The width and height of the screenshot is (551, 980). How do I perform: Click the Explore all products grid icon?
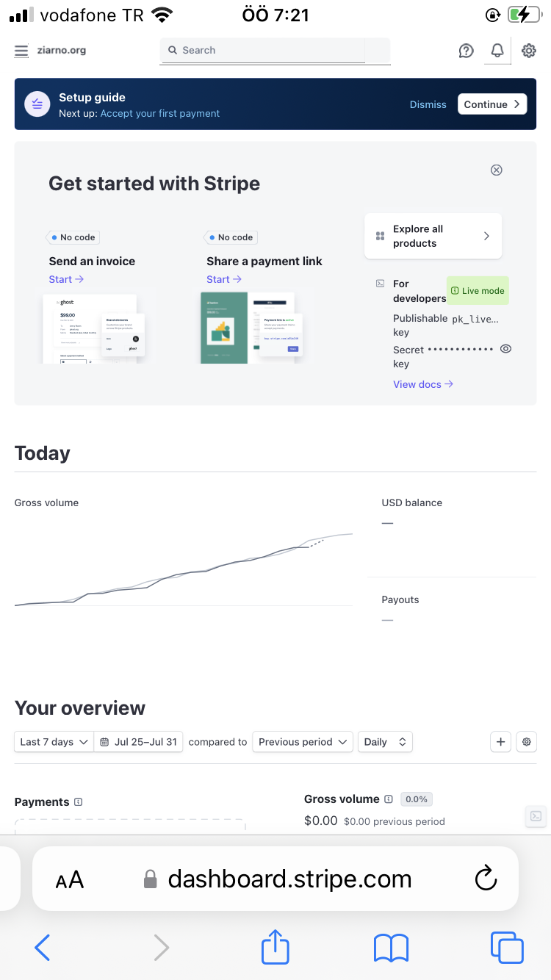380,236
